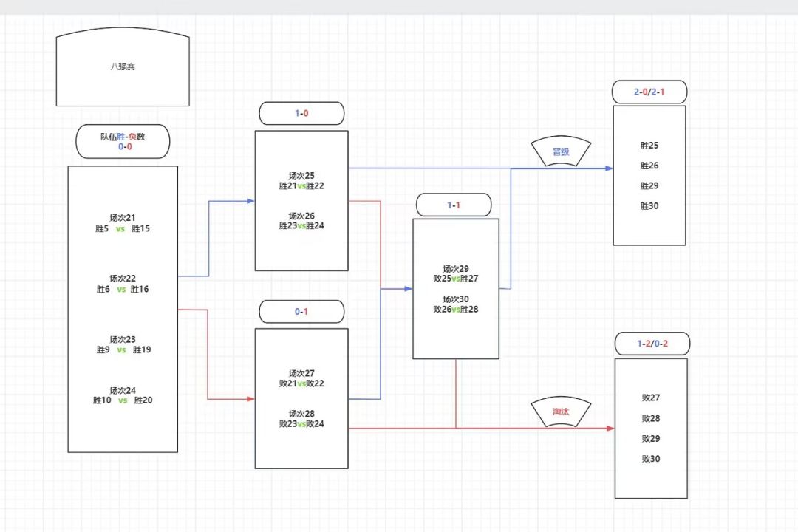
Task: Click 胜6 vs 胜16 matchup text
Action: click(x=123, y=289)
